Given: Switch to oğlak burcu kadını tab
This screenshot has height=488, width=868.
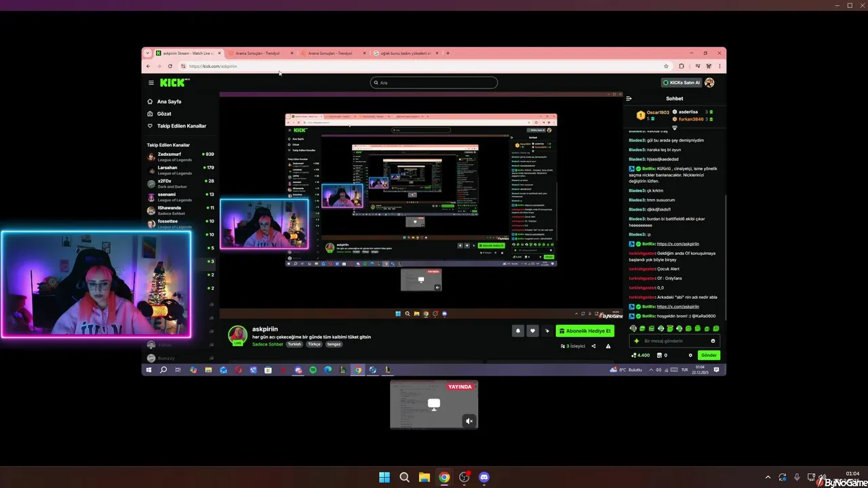Looking at the screenshot, I should 407,53.
